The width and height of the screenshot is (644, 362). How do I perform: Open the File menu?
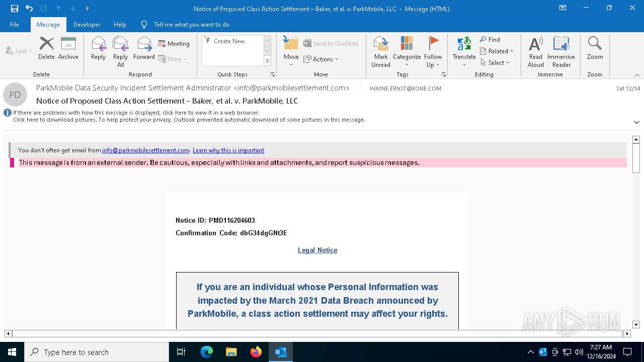click(15, 25)
